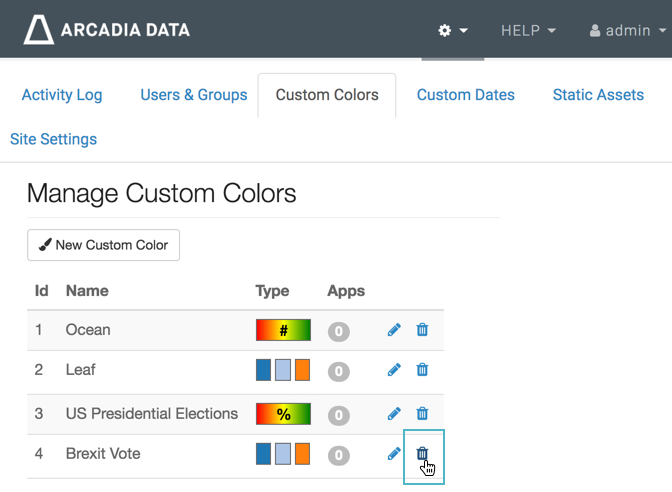Click the Arcadia Data logo
The height and width of the screenshot is (492, 672).
pos(106,30)
